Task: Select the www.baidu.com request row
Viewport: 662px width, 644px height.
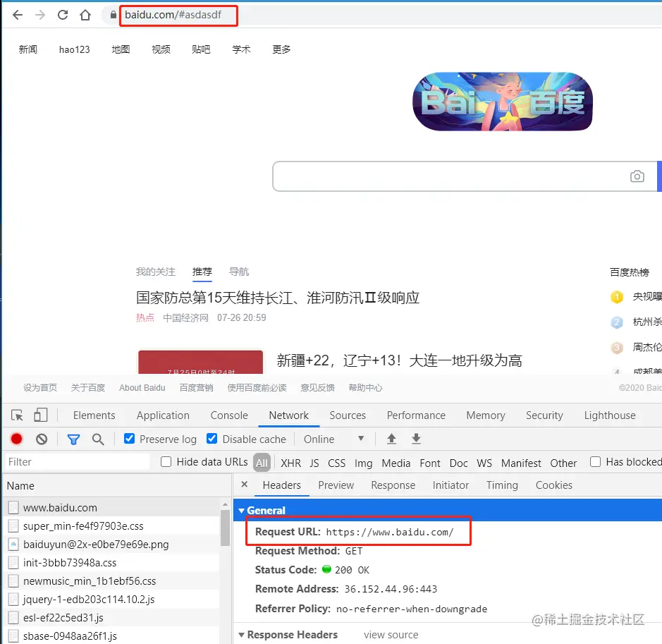Action: (112, 508)
